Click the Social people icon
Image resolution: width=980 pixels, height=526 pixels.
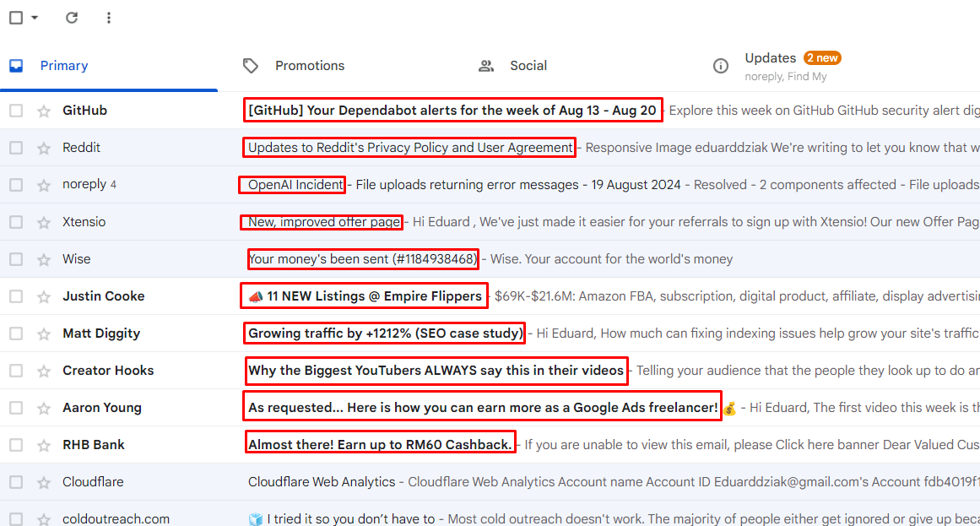click(x=486, y=66)
